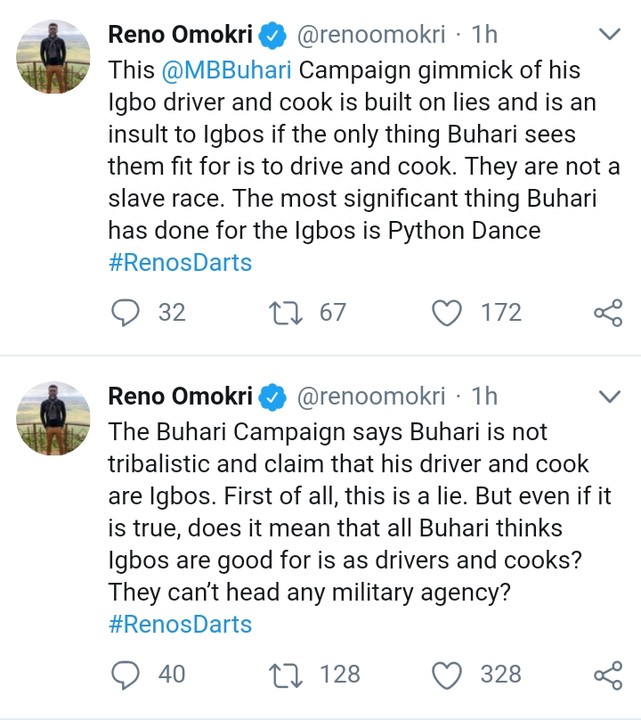The height and width of the screenshot is (720, 641).
Task: Tap #RenosDarts hashtag in second tweet
Action: [180, 625]
